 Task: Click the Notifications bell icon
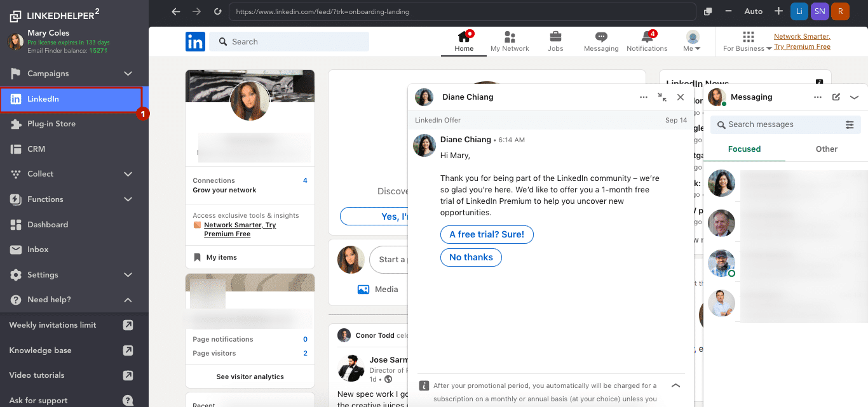[x=646, y=39]
